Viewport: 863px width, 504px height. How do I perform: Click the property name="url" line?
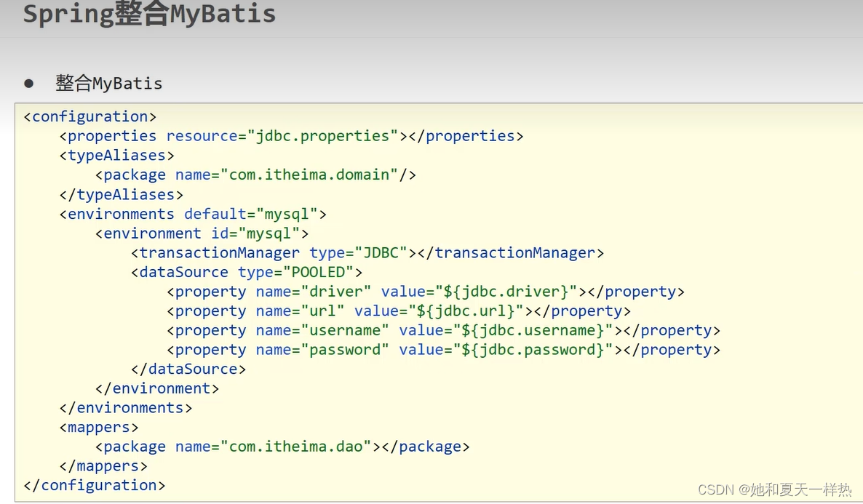[x=399, y=311]
